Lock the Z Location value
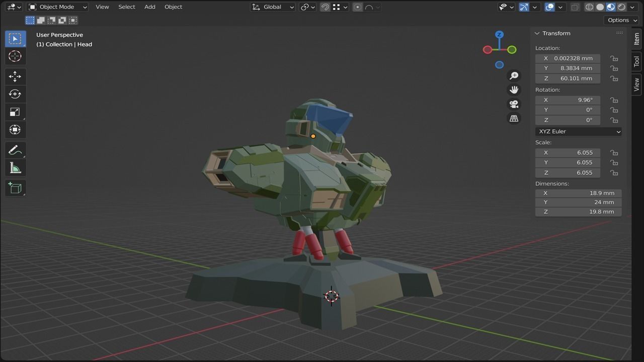 click(x=614, y=78)
